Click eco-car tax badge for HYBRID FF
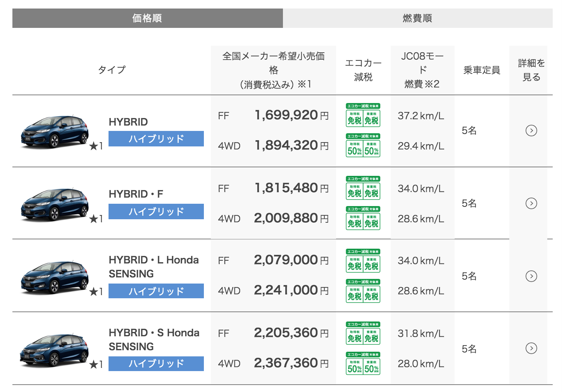Image resolution: width=562 pixels, height=392 pixels. (x=363, y=115)
